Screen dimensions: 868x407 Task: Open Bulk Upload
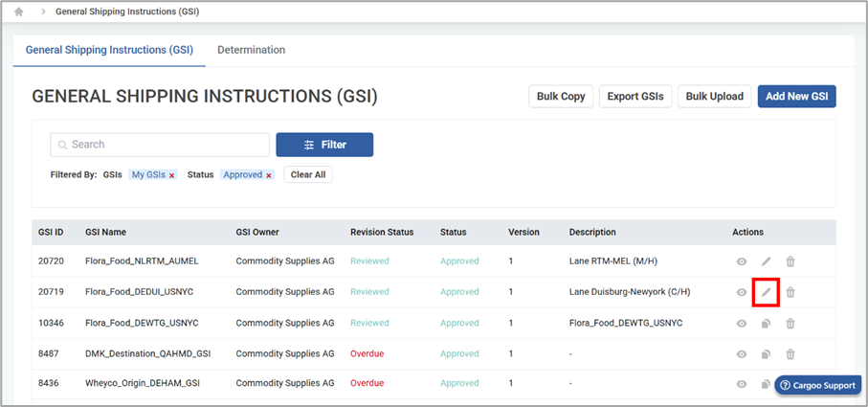(x=715, y=97)
